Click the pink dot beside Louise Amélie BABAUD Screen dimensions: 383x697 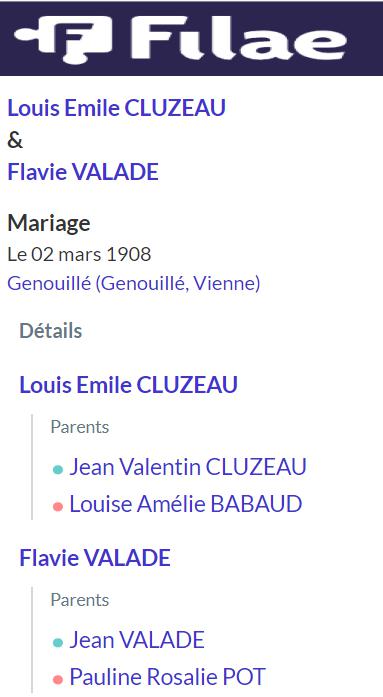click(58, 506)
